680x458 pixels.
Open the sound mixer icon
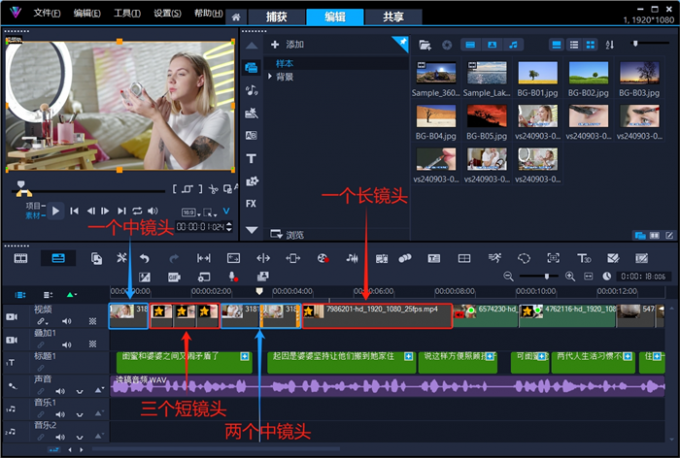pos(352,258)
